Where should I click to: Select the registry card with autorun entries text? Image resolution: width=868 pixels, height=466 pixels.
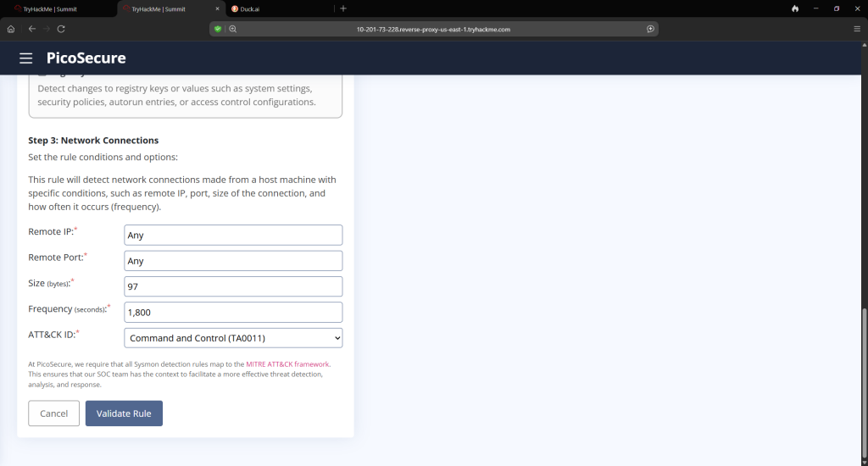click(185, 95)
